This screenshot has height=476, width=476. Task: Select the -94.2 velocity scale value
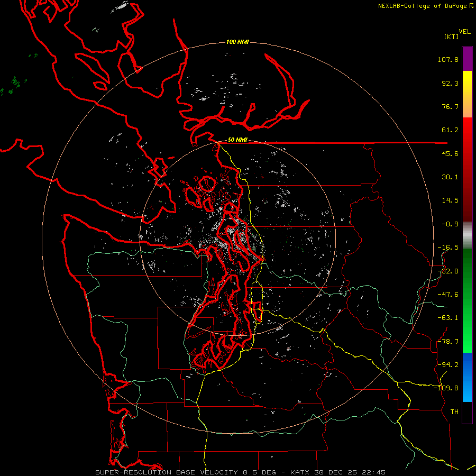click(448, 364)
